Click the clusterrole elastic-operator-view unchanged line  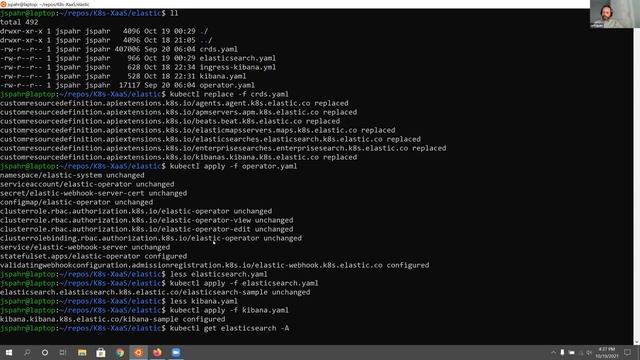tap(147, 220)
